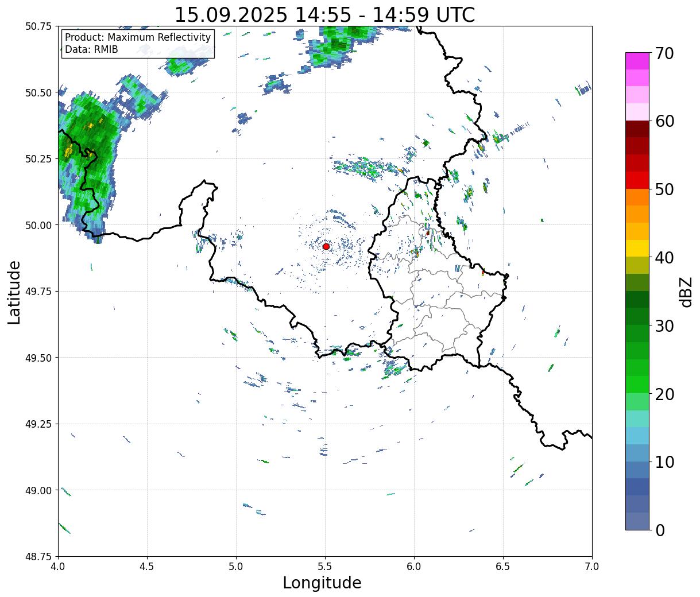Click the longitude tick label 4.0
The height and width of the screenshot is (597, 700).
58,567
